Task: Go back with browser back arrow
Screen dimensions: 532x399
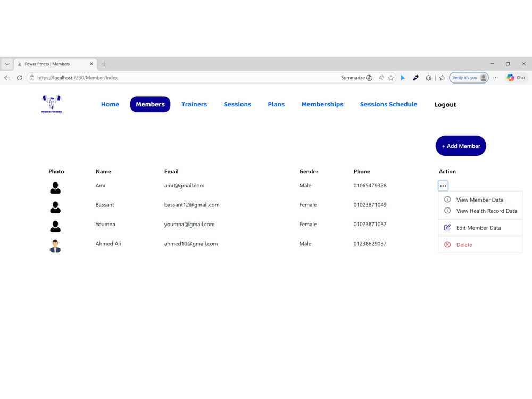Action: [7, 78]
